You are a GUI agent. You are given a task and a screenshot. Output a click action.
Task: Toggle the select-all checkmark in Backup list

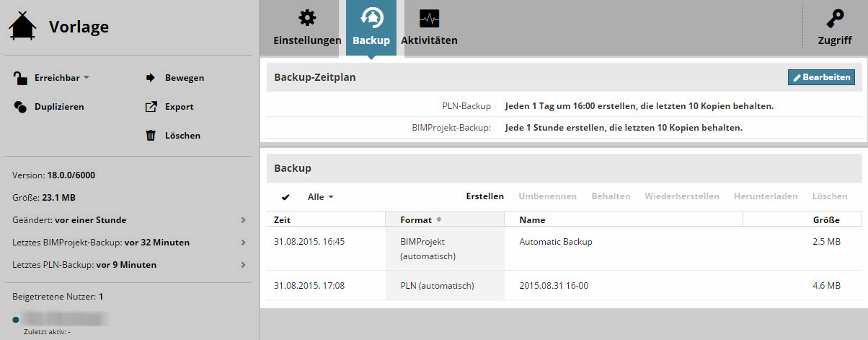coord(285,196)
